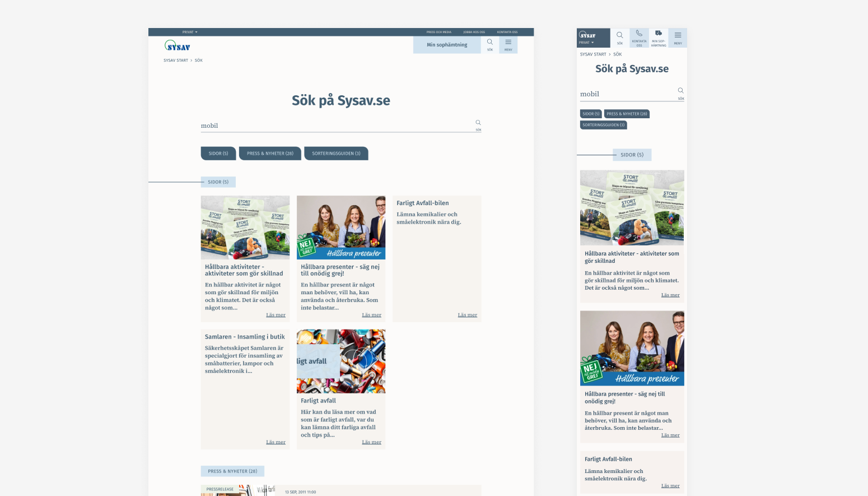Expand the Privat dropdown in mobile header

(x=586, y=43)
